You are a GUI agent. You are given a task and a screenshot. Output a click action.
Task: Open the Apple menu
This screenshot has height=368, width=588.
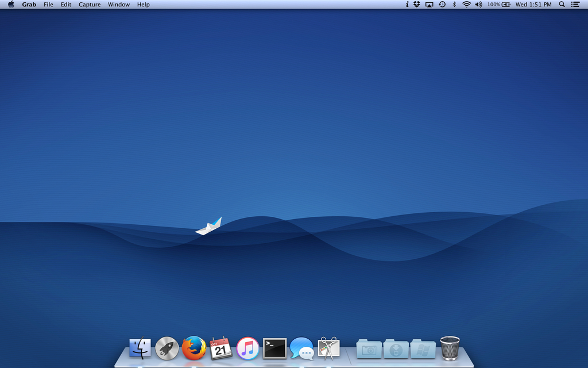pos(11,5)
